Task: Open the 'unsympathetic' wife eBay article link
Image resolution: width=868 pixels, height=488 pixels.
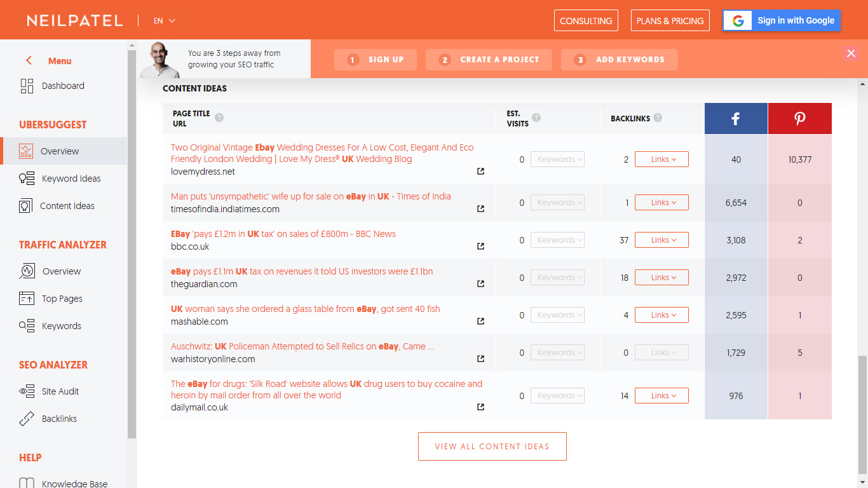Action: (311, 196)
